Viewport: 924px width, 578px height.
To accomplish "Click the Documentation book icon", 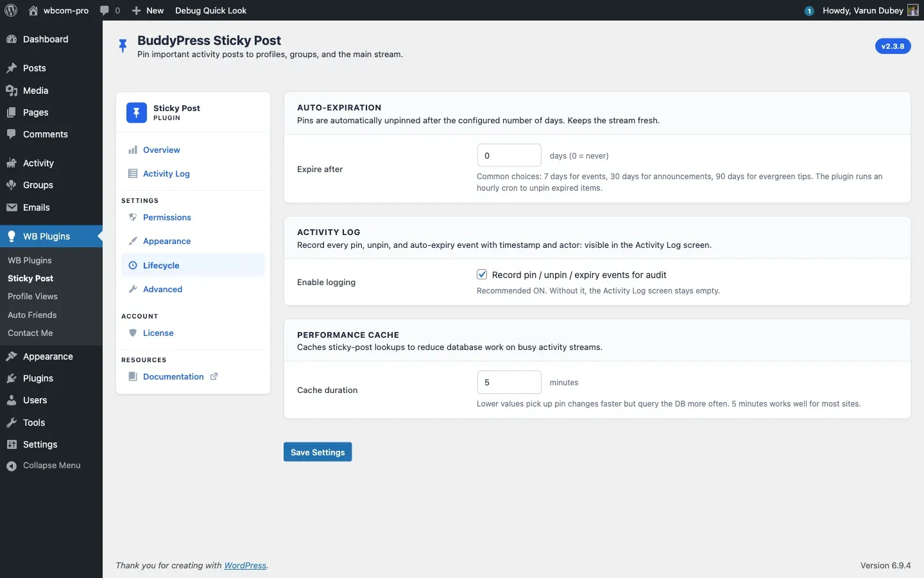I will 133,376.
